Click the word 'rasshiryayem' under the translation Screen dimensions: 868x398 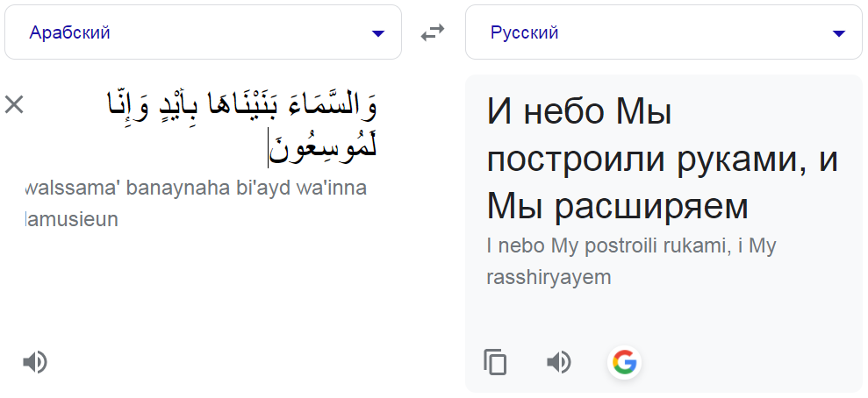click(549, 277)
